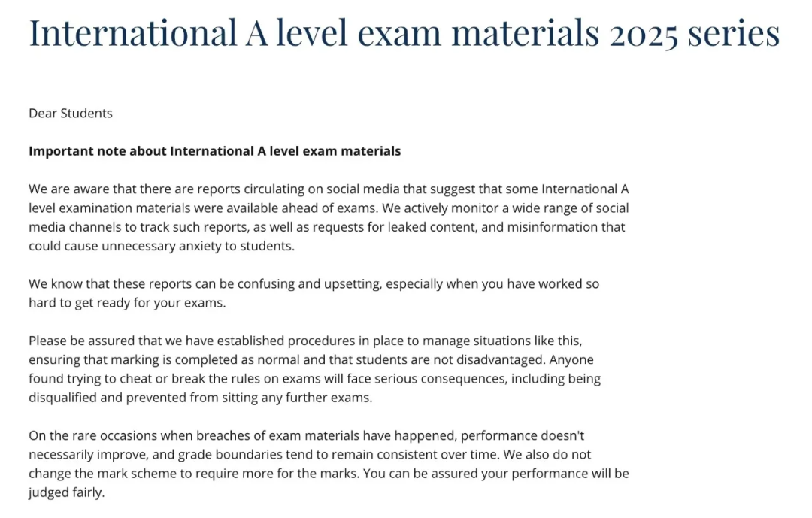This screenshot has height=518, width=812.
Task: Click the line starting "ensuring that marking is completed"
Action: [x=311, y=360]
